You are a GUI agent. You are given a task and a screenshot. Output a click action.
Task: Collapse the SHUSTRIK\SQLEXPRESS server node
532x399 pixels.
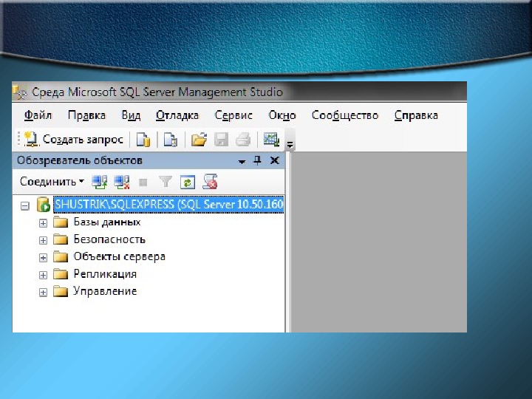[25, 205]
